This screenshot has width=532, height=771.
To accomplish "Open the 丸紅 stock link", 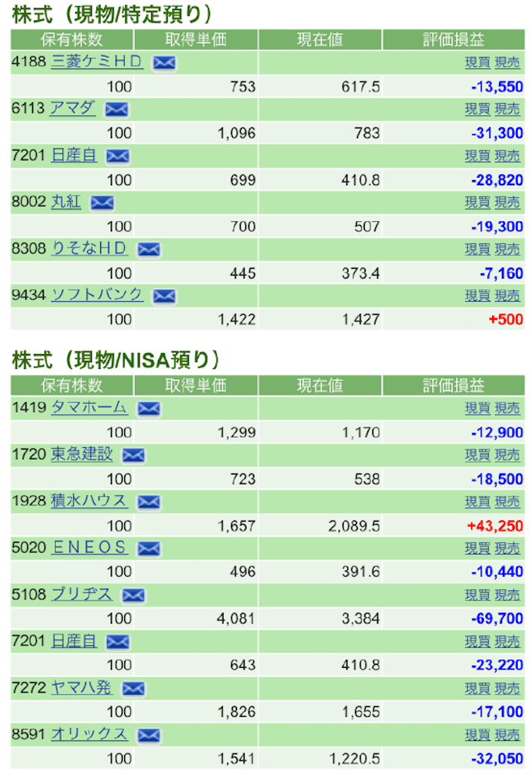I will coord(66,202).
